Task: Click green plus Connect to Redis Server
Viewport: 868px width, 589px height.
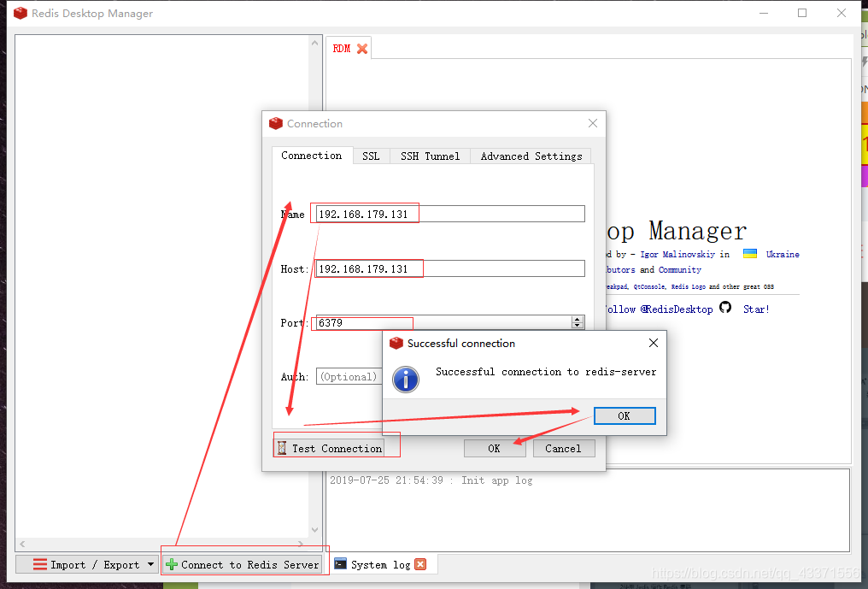Action: tap(243, 564)
